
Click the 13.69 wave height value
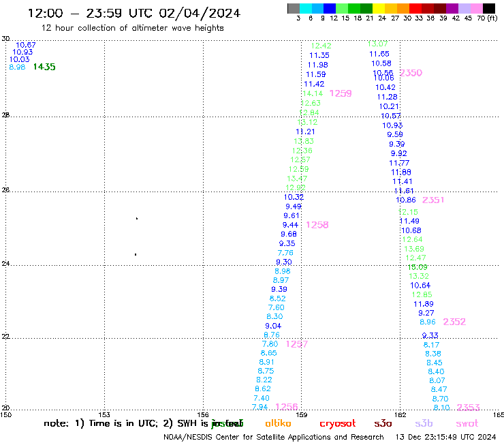coord(414,249)
